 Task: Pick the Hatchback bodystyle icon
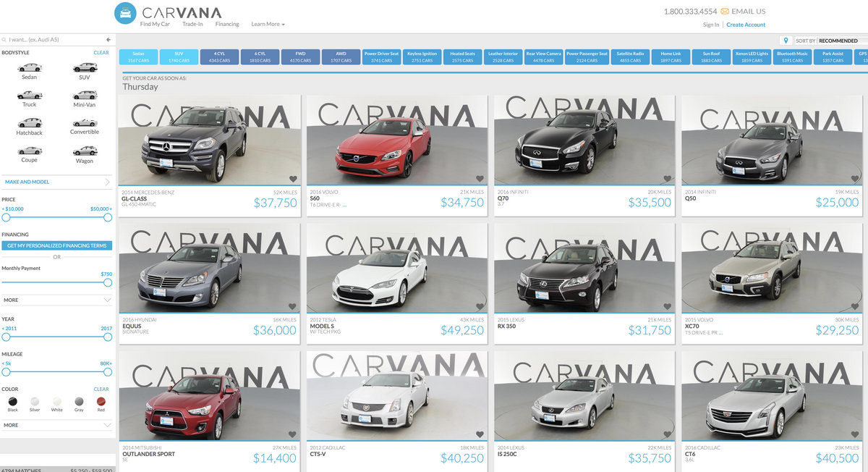[x=29, y=122]
